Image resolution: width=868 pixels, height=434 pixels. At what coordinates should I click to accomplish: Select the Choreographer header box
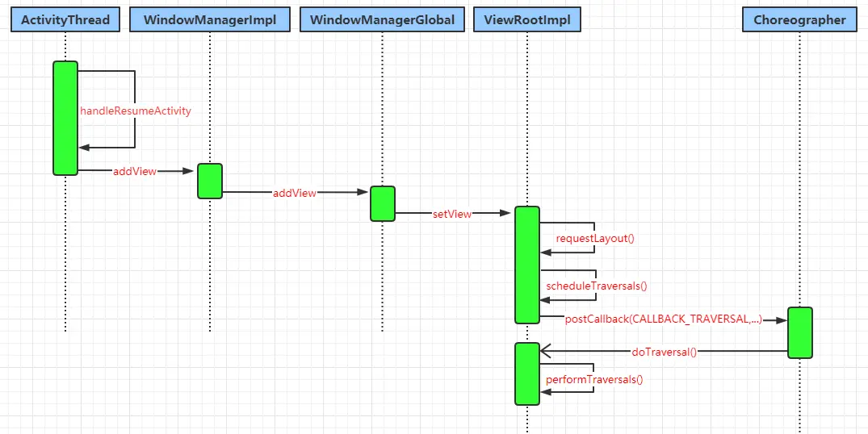point(799,19)
